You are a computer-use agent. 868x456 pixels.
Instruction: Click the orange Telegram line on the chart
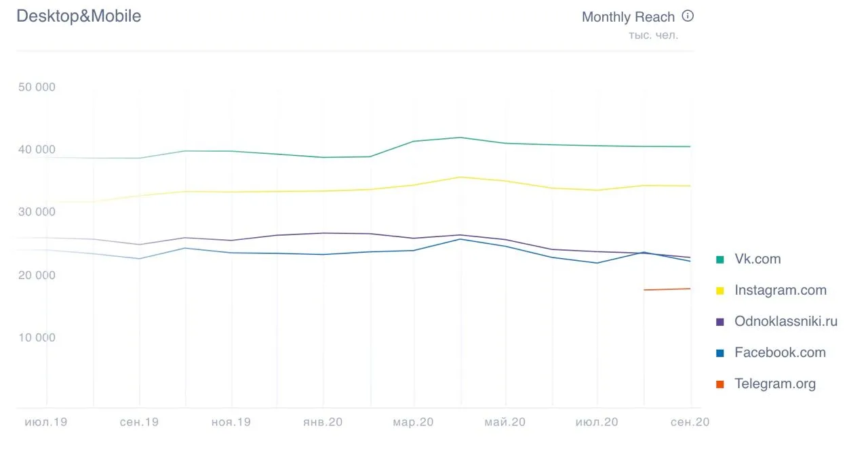pyautogui.click(x=667, y=289)
